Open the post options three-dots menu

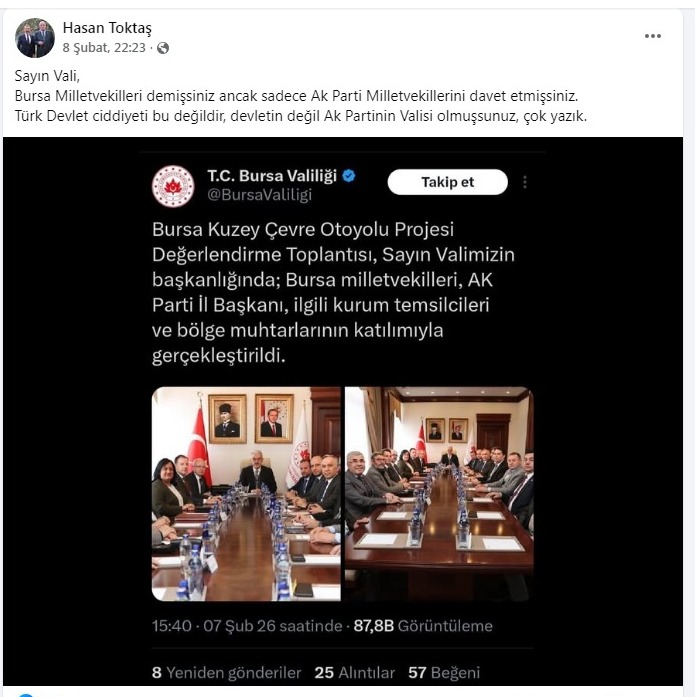coord(652,36)
